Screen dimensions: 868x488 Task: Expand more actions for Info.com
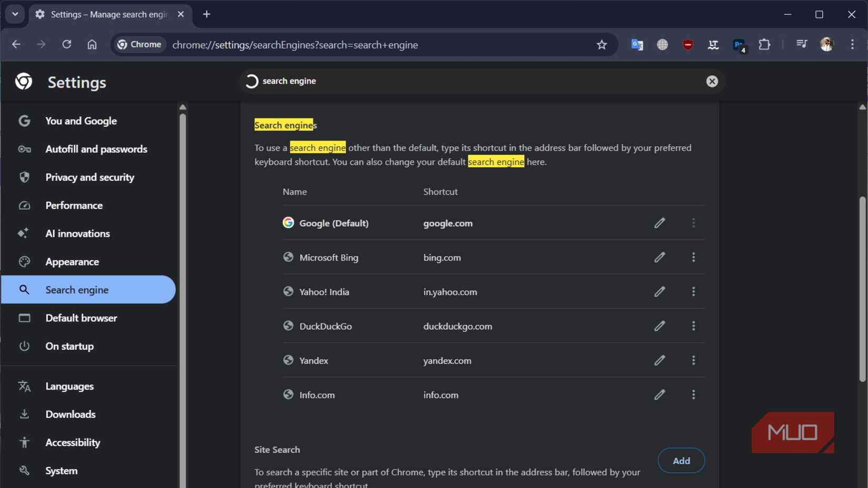pyautogui.click(x=693, y=394)
